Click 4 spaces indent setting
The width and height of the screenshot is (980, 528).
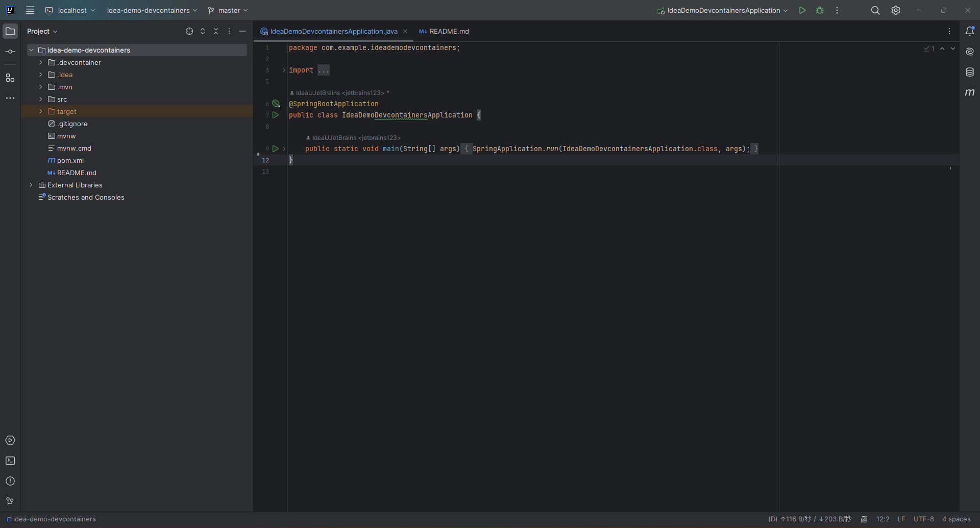click(x=957, y=519)
